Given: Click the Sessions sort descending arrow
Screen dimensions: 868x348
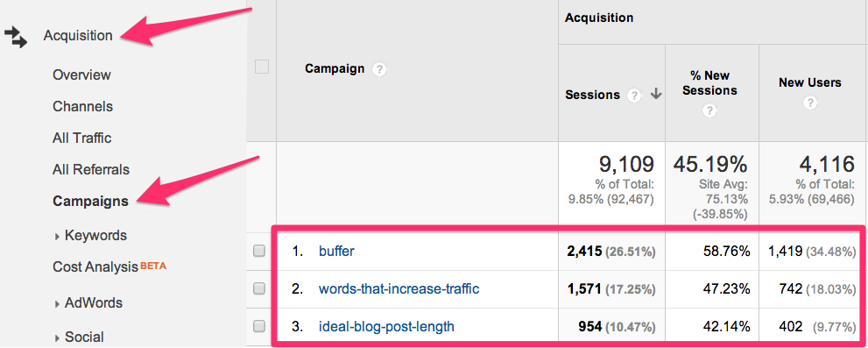Looking at the screenshot, I should pyautogui.click(x=657, y=95).
